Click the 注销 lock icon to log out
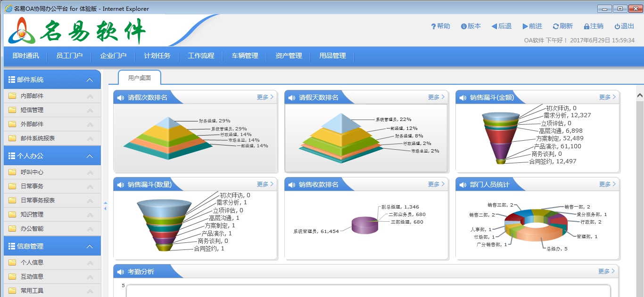The image size is (644, 297). pyautogui.click(x=586, y=26)
